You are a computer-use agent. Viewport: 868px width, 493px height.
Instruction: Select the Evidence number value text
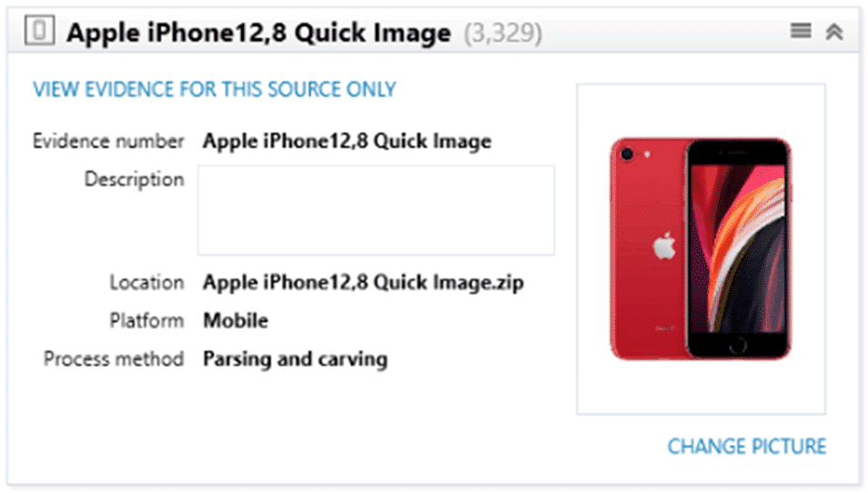point(347,141)
